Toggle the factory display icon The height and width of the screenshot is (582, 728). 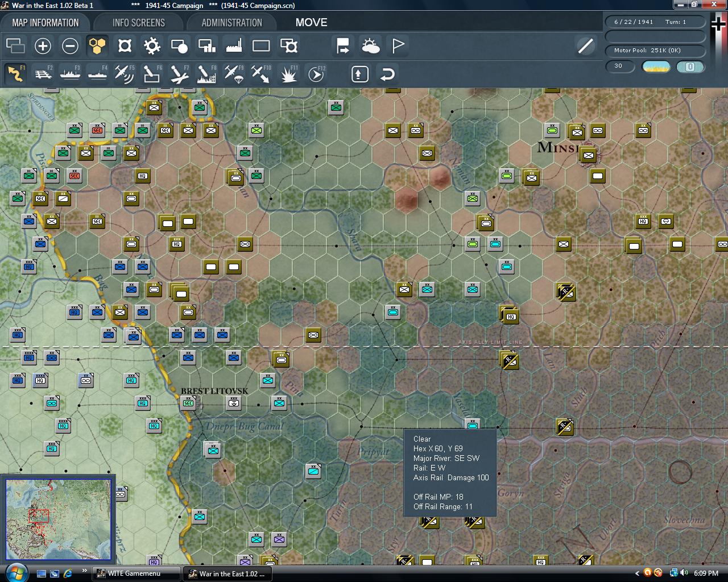[x=234, y=45]
